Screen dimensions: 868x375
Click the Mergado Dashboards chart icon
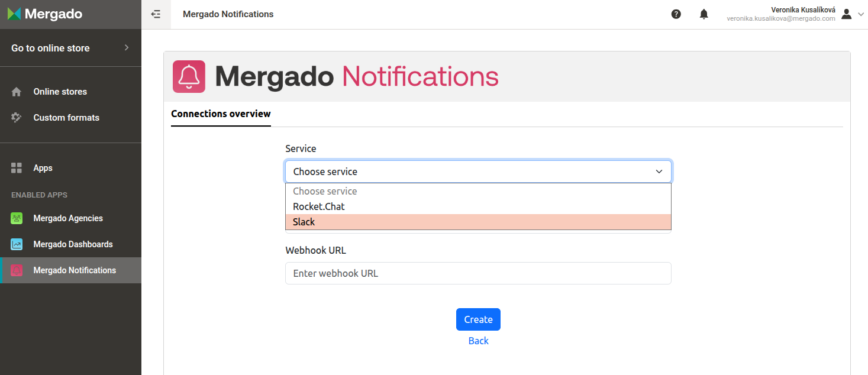[x=17, y=244]
